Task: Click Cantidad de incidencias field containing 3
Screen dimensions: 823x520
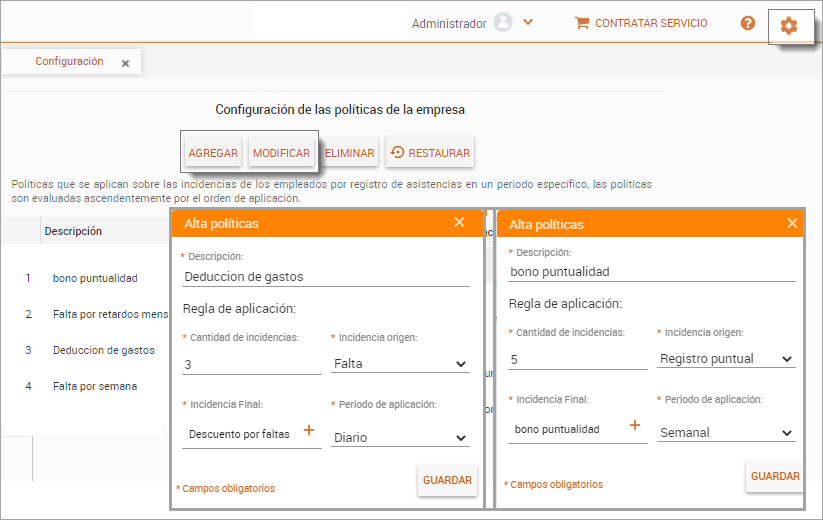Action: [251, 365]
